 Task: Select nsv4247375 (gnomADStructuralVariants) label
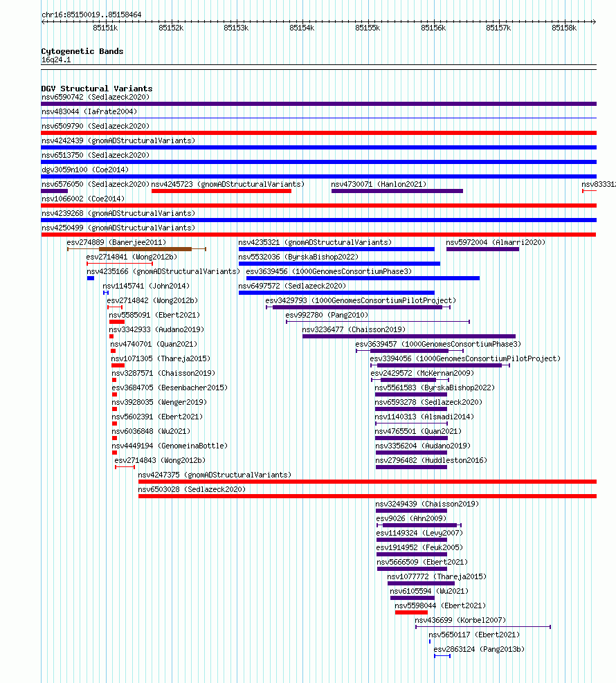tap(215, 475)
